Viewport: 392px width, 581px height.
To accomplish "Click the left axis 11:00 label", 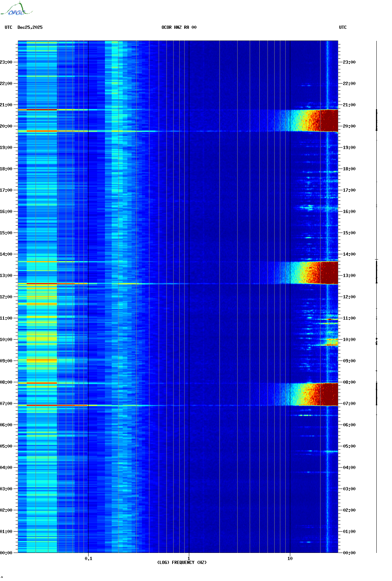I will pos(6,318).
